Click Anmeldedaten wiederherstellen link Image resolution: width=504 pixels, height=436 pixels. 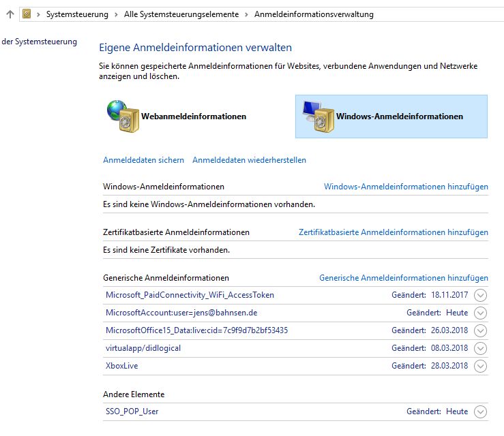[x=249, y=160]
